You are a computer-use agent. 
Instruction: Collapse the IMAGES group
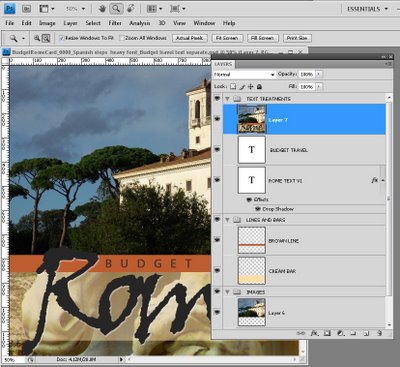tap(228, 292)
